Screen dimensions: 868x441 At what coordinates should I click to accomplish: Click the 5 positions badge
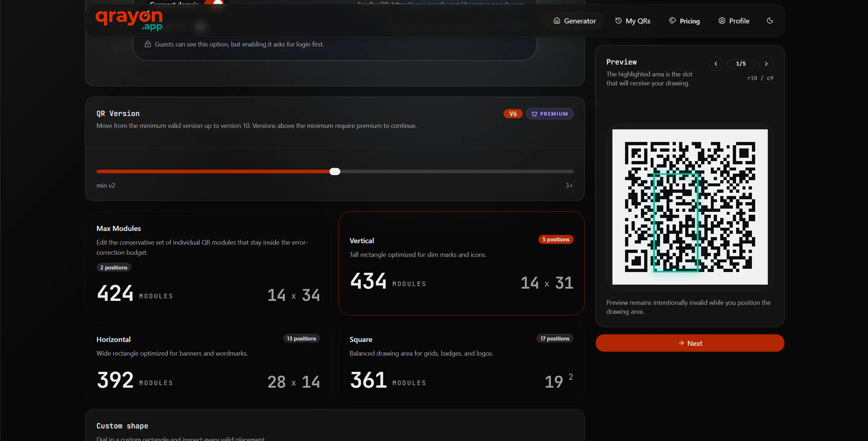[x=556, y=240]
